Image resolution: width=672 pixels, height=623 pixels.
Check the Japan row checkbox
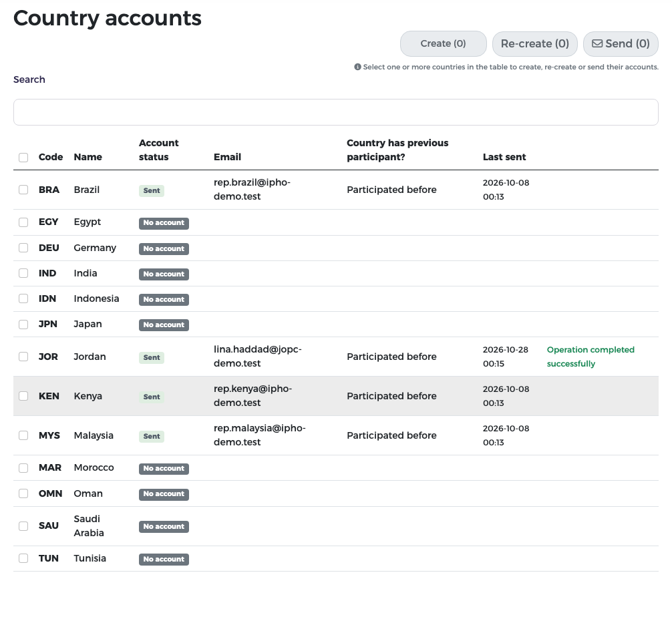(23, 325)
